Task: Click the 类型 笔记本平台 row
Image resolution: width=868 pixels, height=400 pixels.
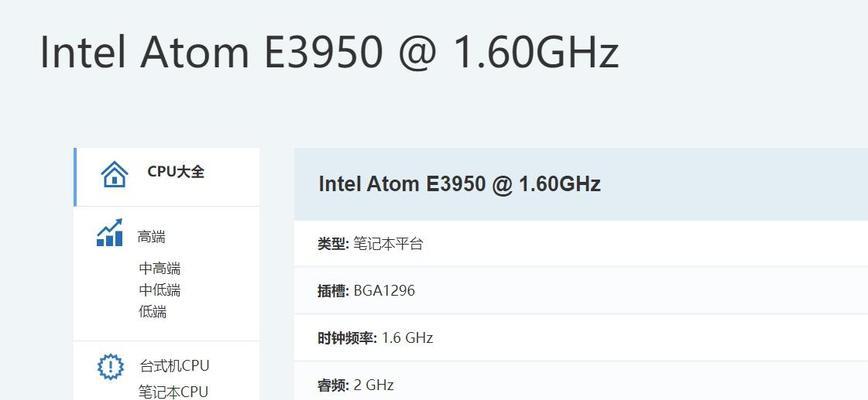Action: [581, 243]
